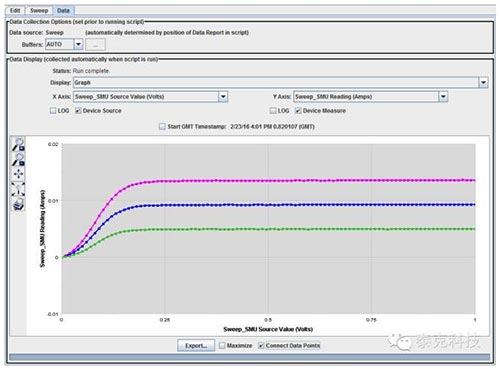Click the ellipsis button beside Buffers
Image resolution: width=500 pixels, height=369 pixels.
95,45
